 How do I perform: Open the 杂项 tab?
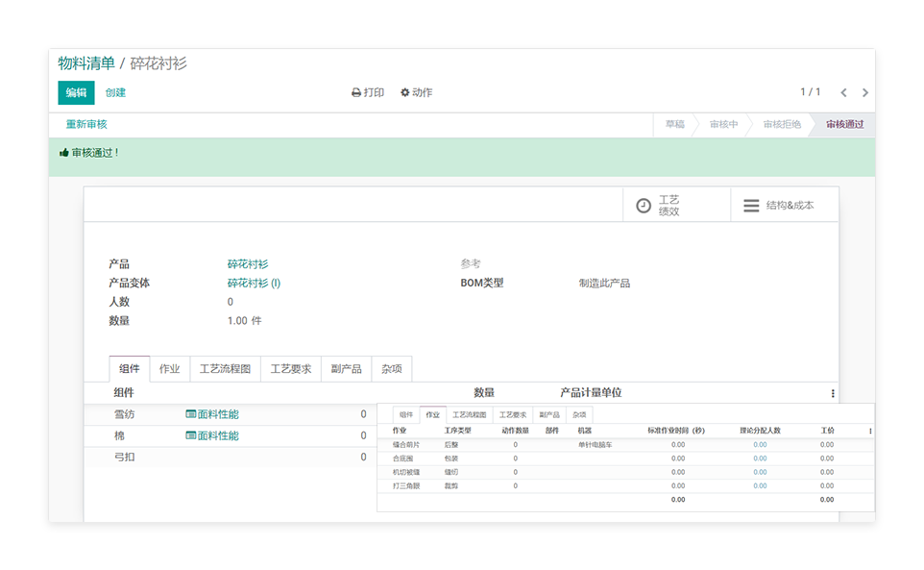tap(391, 369)
